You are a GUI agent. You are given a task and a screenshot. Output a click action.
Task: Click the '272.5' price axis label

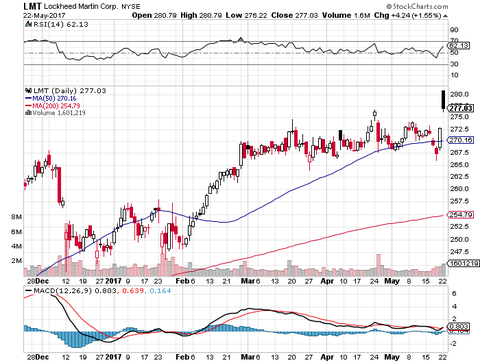(459, 129)
